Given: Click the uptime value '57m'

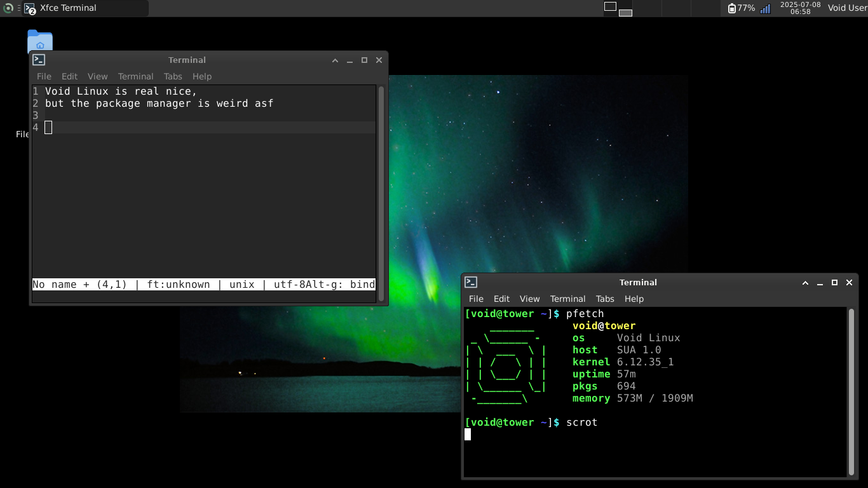Looking at the screenshot, I should coord(627,374).
